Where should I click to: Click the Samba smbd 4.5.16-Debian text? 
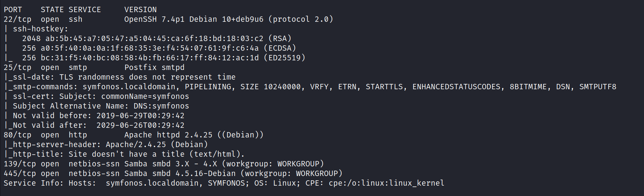point(180,174)
